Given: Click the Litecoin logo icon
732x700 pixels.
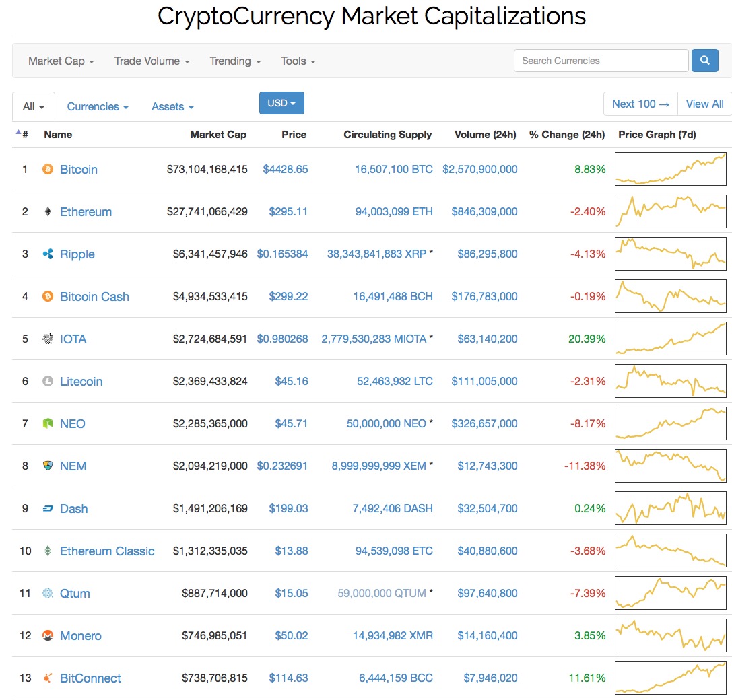Looking at the screenshot, I should click(x=48, y=381).
